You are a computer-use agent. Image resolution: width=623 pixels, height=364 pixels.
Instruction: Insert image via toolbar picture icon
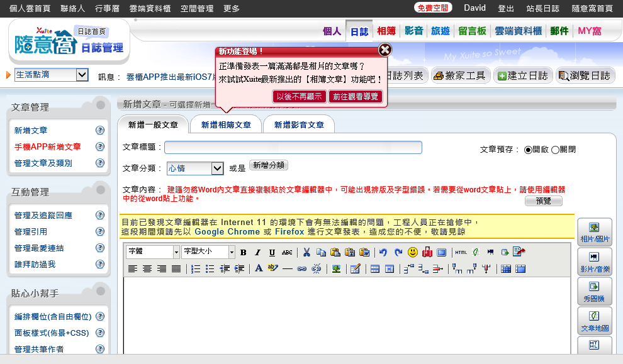pyautogui.click(x=336, y=268)
